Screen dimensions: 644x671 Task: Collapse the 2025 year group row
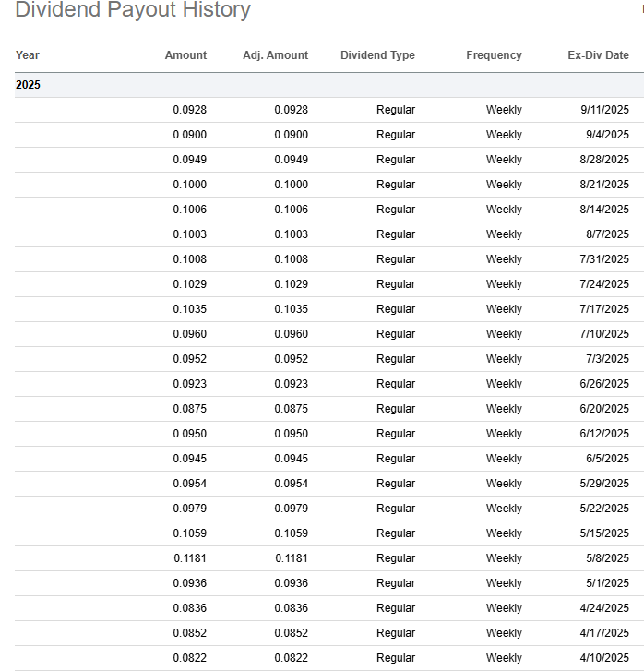(29, 85)
